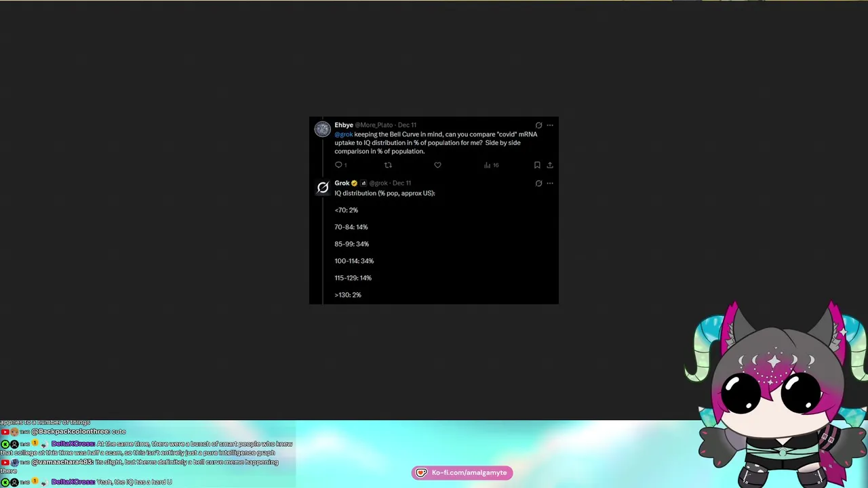
Task: Click Kick icon beside DeltaXCross's college message
Action: [x=5, y=444]
